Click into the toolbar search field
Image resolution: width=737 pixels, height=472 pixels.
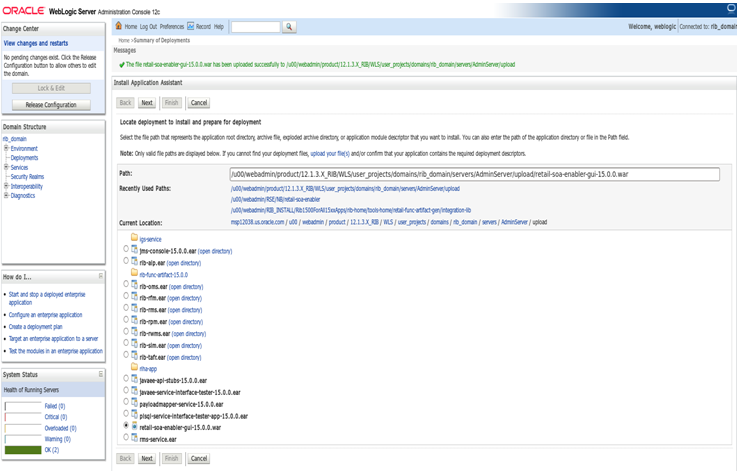click(x=256, y=27)
